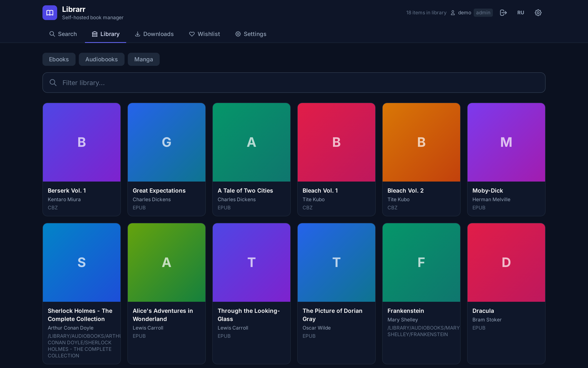This screenshot has width=588, height=368.
Task: Open the Bleach Vol. 1 cover
Action: [336, 142]
